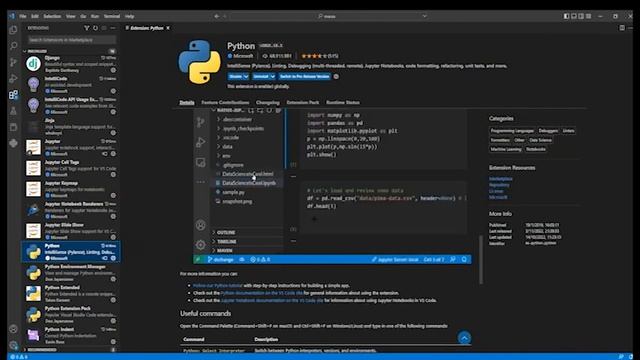Open the Disable button dropdown arrow
This screenshot has width=640, height=360.
246,77
